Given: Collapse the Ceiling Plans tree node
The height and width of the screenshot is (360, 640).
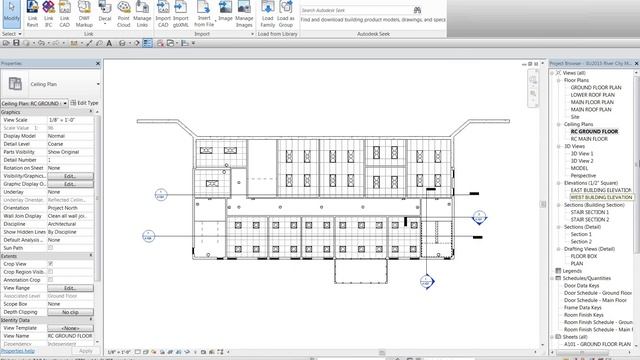Looking at the screenshot, I should [x=559, y=124].
